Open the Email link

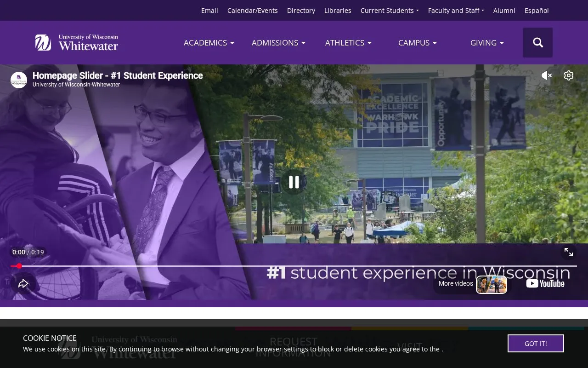(x=209, y=11)
